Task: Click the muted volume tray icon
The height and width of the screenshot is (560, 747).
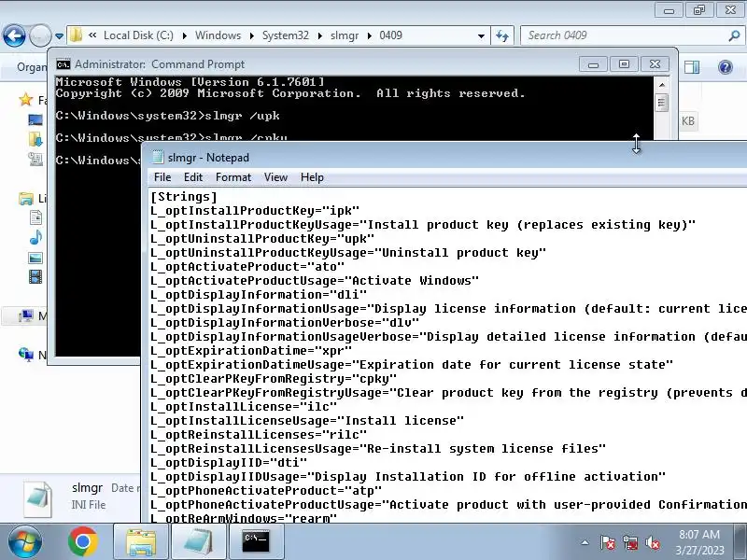Action: coord(652,542)
